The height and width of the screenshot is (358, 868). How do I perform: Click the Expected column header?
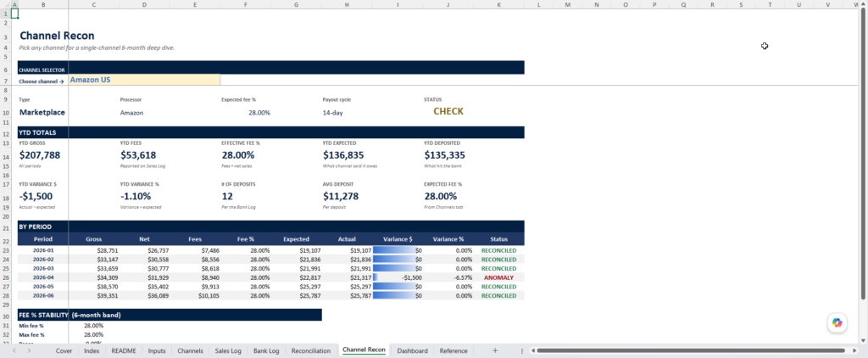coord(296,239)
